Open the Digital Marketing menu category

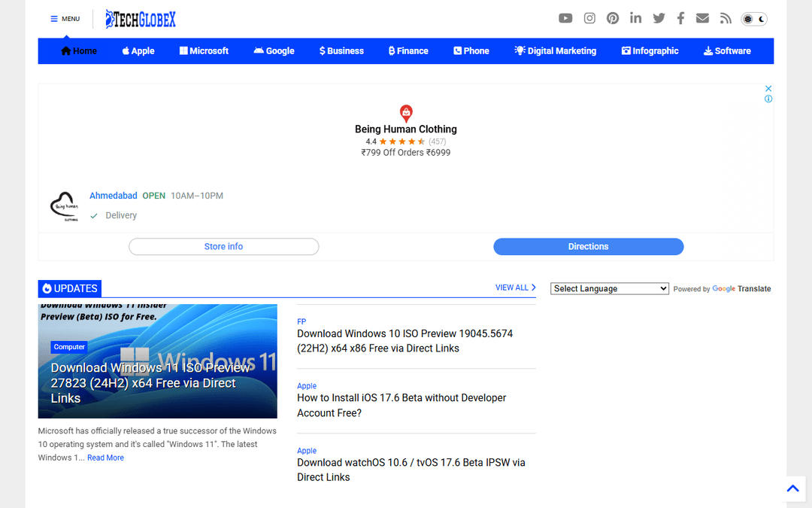(x=555, y=51)
